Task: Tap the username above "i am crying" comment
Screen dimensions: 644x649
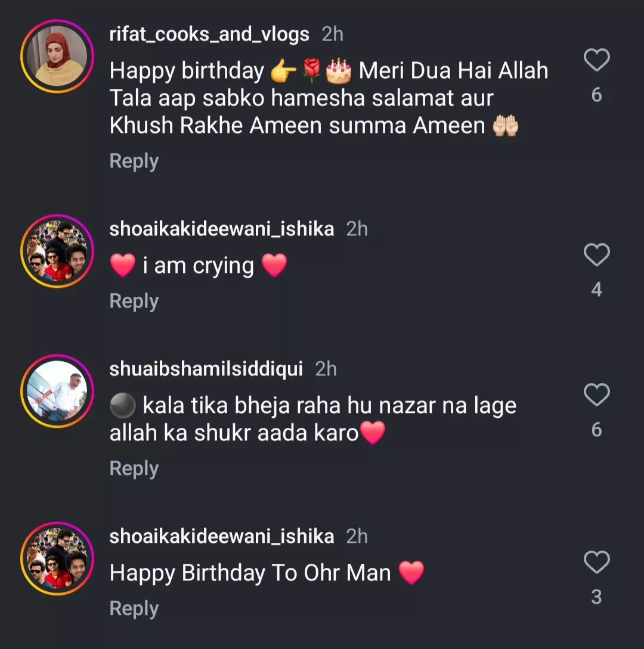Action: point(221,229)
